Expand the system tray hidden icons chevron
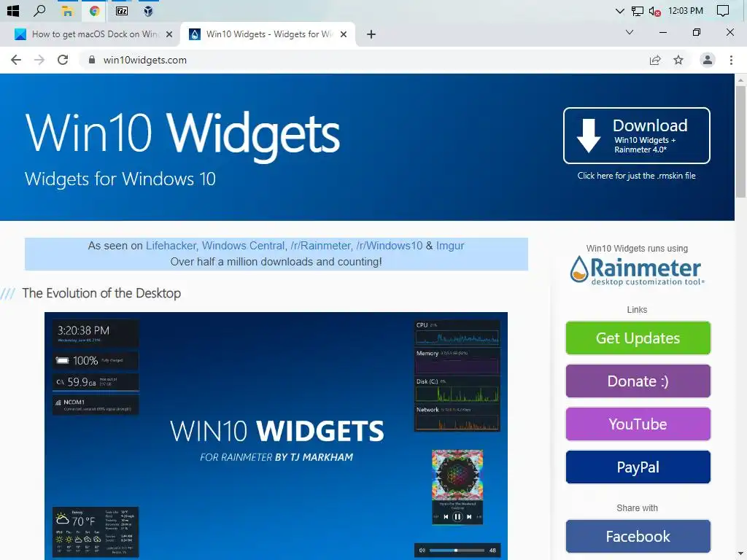This screenshot has height=560, width=747. point(620,11)
